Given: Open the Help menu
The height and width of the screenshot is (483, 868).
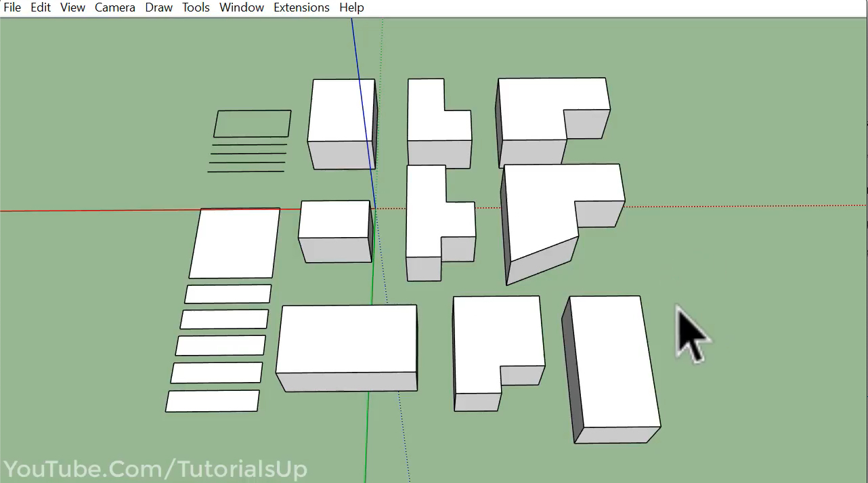Looking at the screenshot, I should [x=351, y=7].
